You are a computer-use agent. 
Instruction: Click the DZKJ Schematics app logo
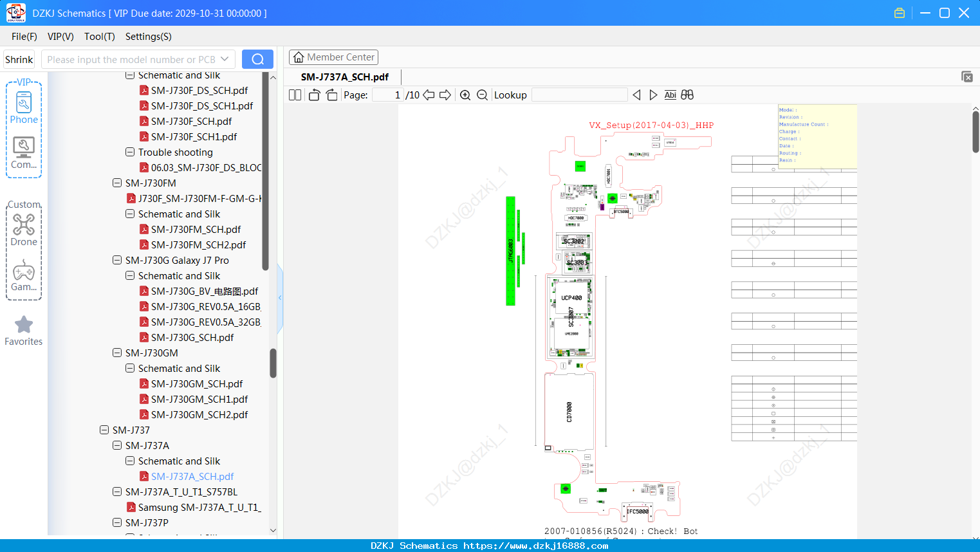point(15,13)
